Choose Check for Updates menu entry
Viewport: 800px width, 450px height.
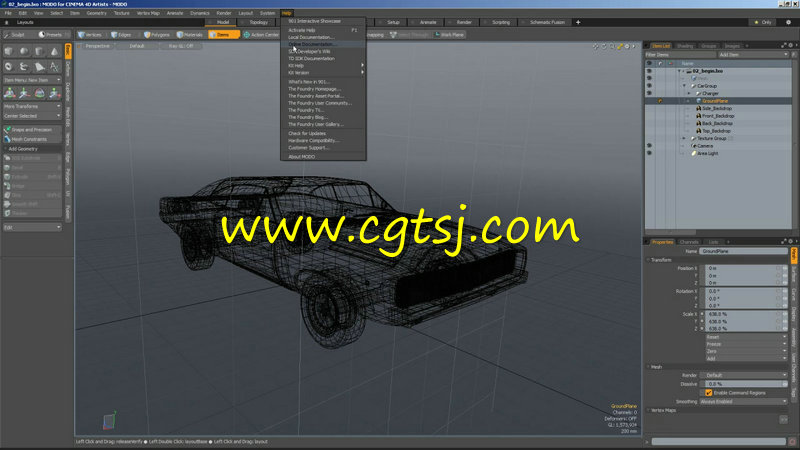point(323,133)
